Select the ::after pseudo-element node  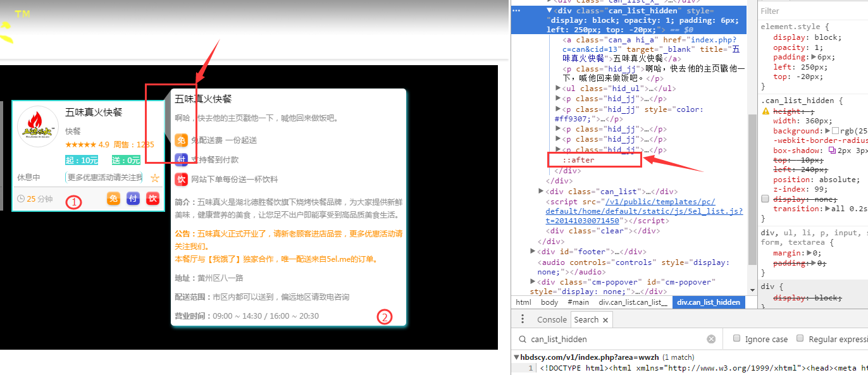(579, 160)
